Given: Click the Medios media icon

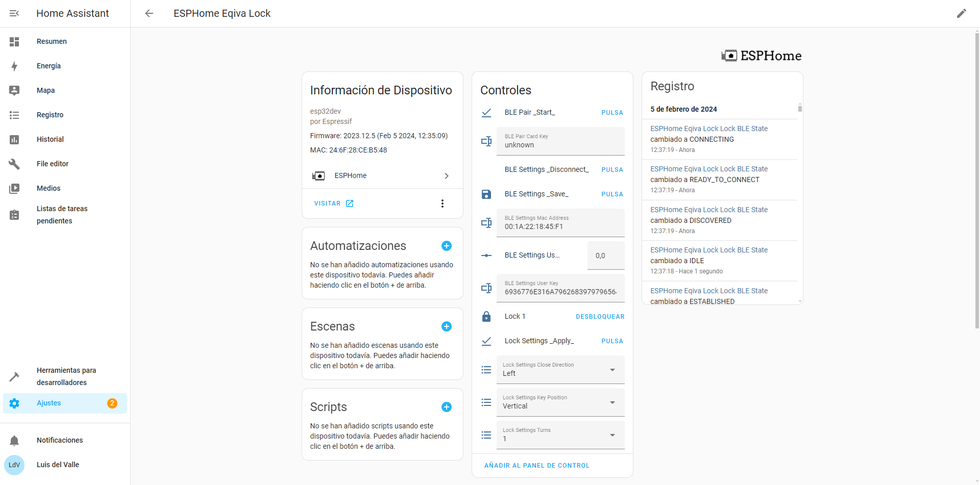Looking at the screenshot, I should point(14,188).
